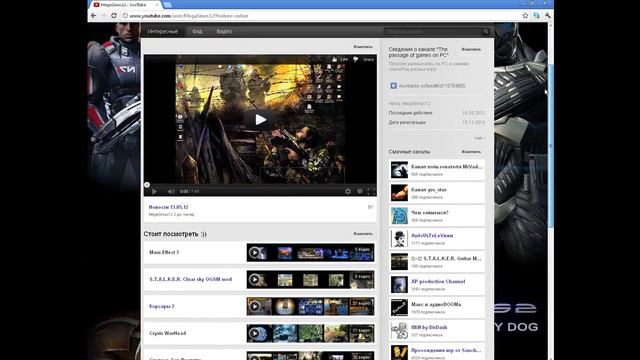The image size is (640, 360).
Task: Open the Канал gov_stas related channel
Action: [x=429, y=189]
